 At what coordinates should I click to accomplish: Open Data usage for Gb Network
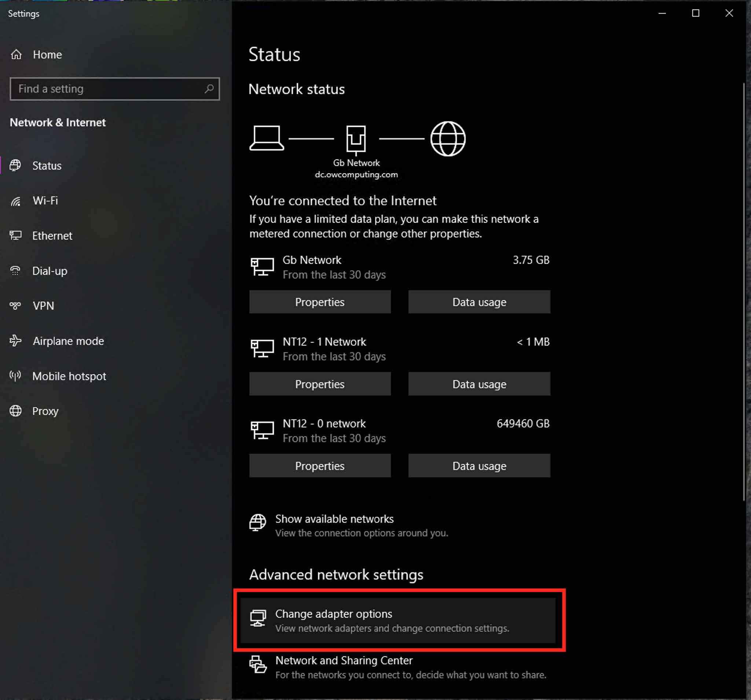click(x=479, y=302)
